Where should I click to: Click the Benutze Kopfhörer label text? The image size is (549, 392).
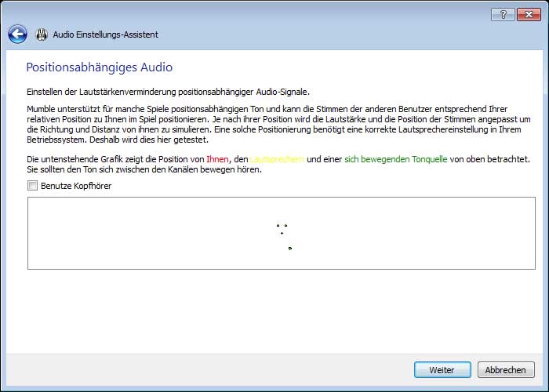[76, 186]
